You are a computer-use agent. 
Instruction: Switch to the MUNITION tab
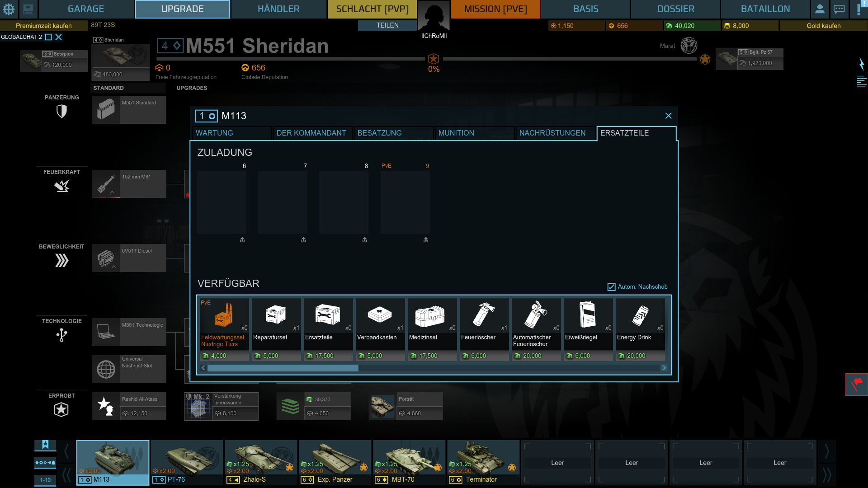(x=475, y=133)
